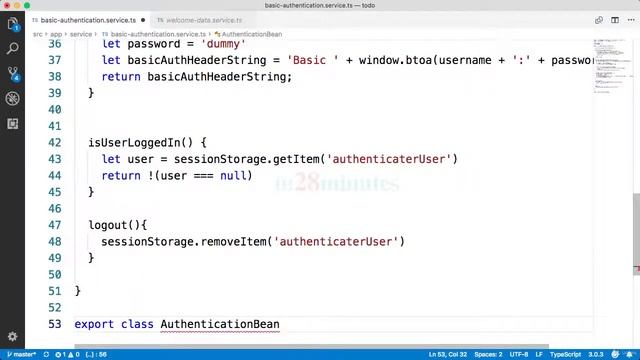Viewport: 640px width, 360px height.
Task: Click the {..}: 56 status bar item
Action: [x=96, y=354]
